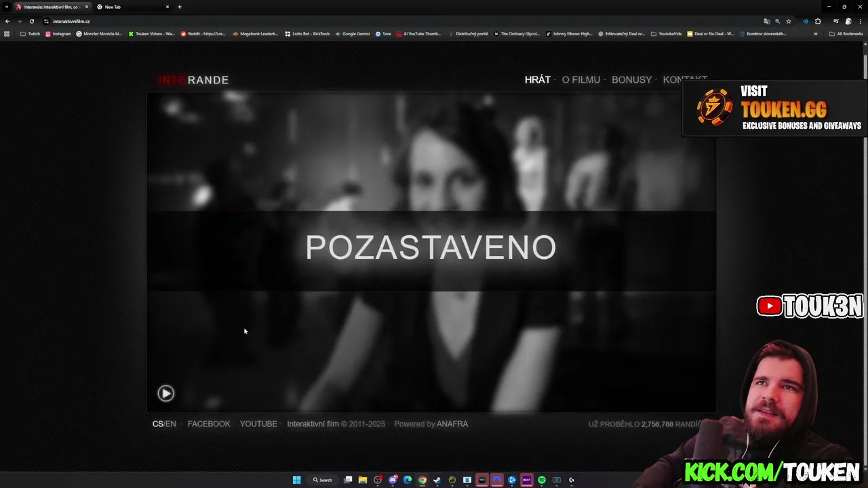Reload the page
This screenshot has height=488, width=868.
[x=32, y=21]
